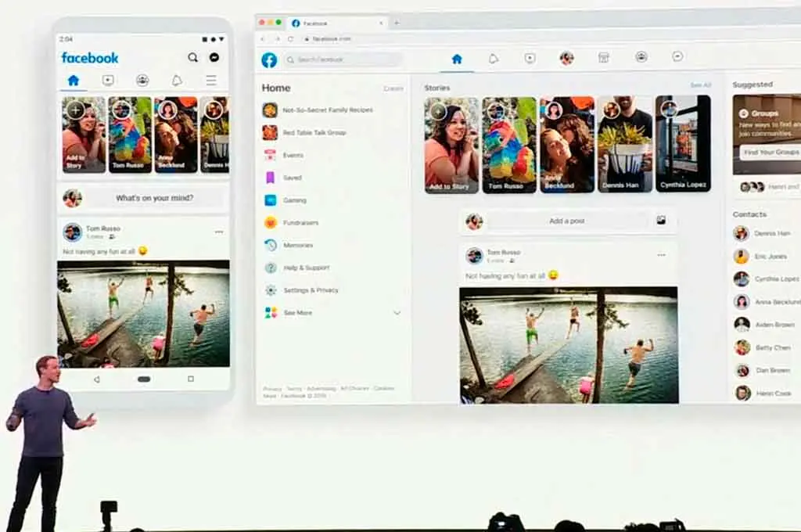The width and height of the screenshot is (801, 532).
Task: Open the search icon in the phone Facebook header
Action: point(192,57)
